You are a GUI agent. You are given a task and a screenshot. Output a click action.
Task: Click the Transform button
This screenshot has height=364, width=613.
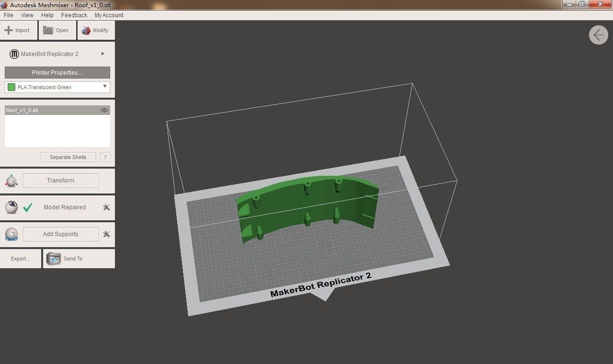[x=61, y=181]
